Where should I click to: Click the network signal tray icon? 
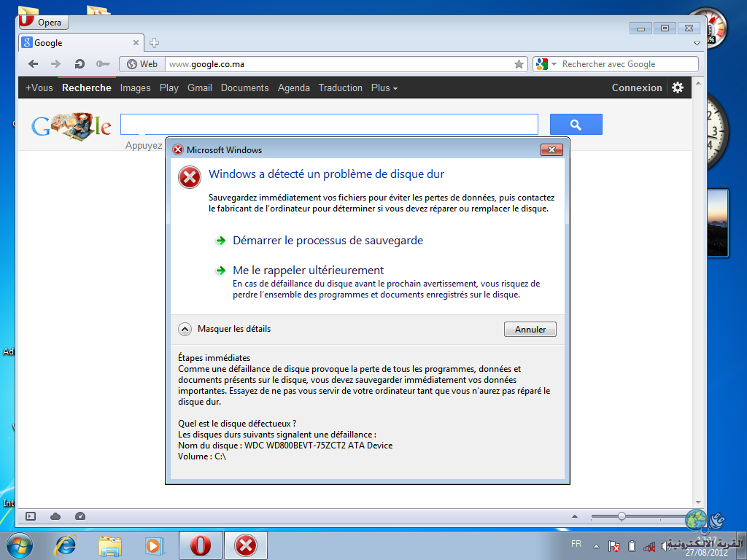click(x=649, y=547)
